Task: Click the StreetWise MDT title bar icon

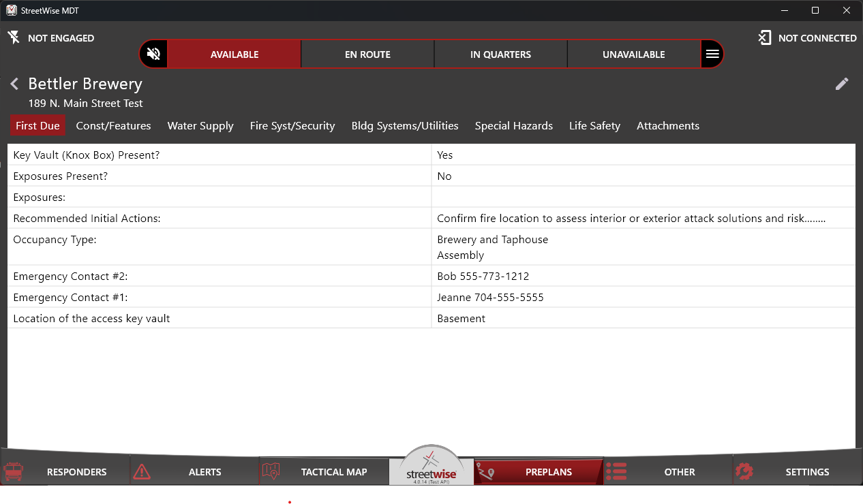Action: point(12,10)
